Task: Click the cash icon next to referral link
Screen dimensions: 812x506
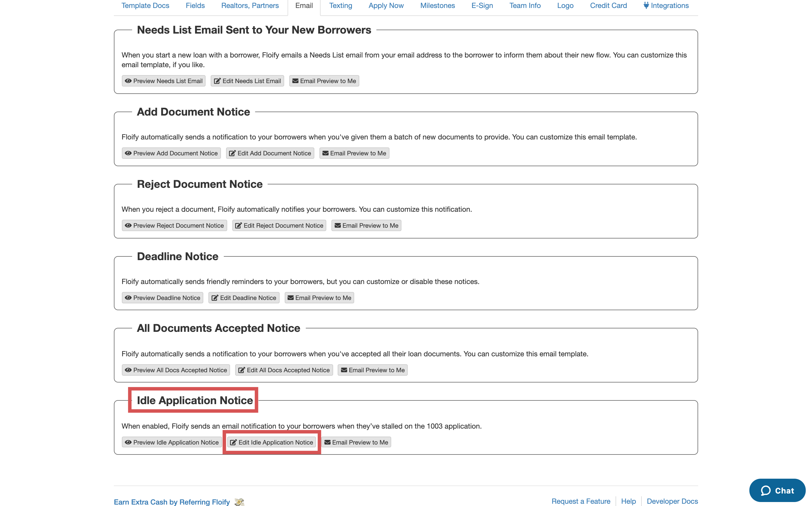Action: coord(239,502)
